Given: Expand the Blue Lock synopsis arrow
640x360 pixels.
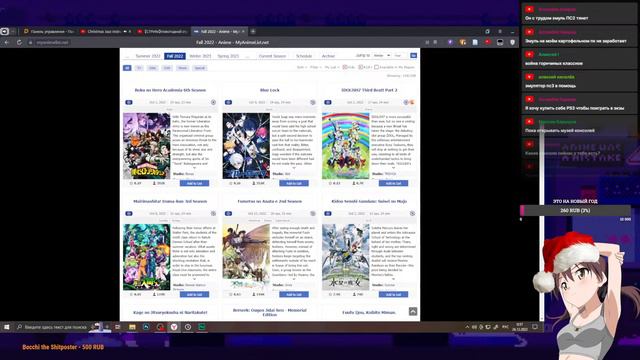Looking at the screenshot, I should 294,168.
